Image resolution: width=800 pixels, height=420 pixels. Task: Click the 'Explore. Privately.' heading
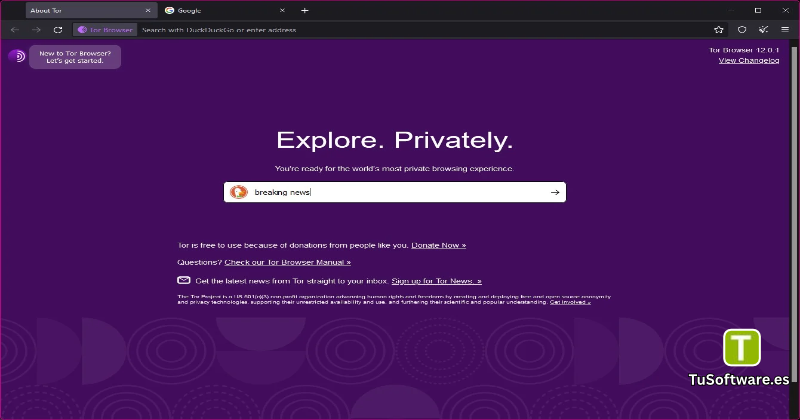point(394,140)
